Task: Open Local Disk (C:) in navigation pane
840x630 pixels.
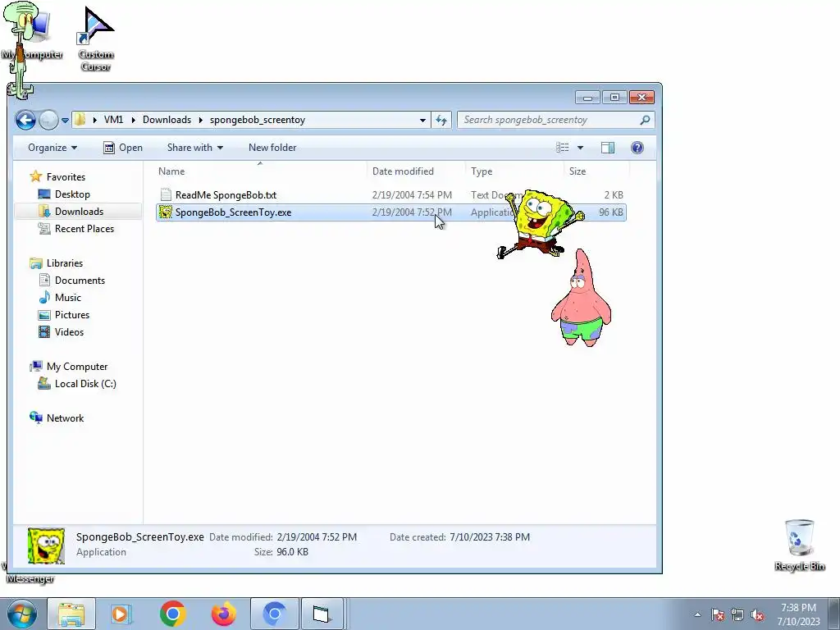Action: tap(77, 384)
